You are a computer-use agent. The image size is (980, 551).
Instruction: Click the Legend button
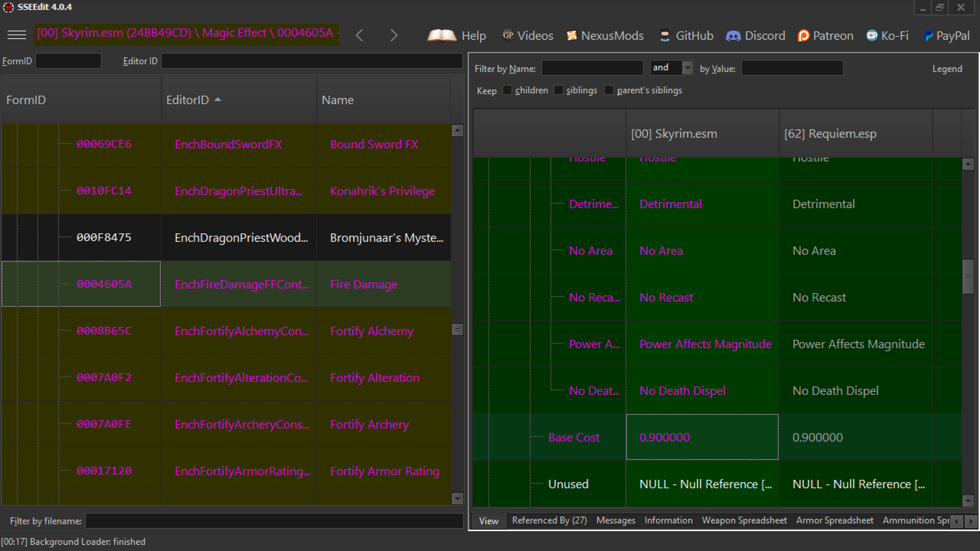[x=947, y=69]
